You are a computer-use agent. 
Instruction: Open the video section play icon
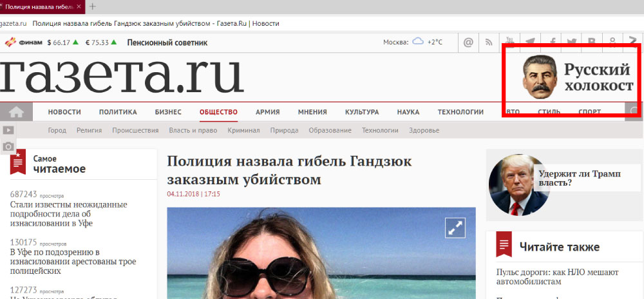click(x=8, y=130)
